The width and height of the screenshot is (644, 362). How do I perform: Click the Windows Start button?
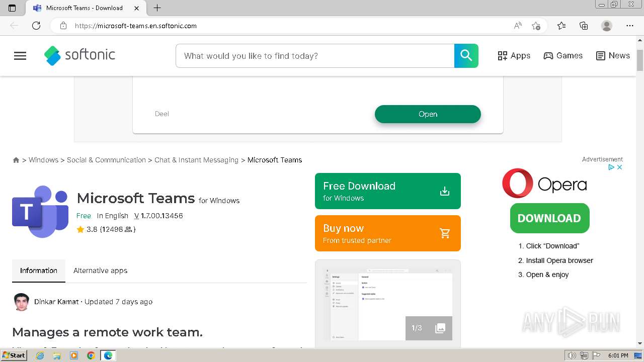(14, 355)
